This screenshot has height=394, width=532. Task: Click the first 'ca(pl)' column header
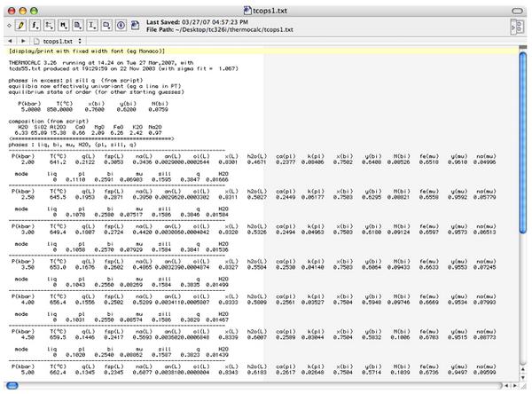pos(286,156)
